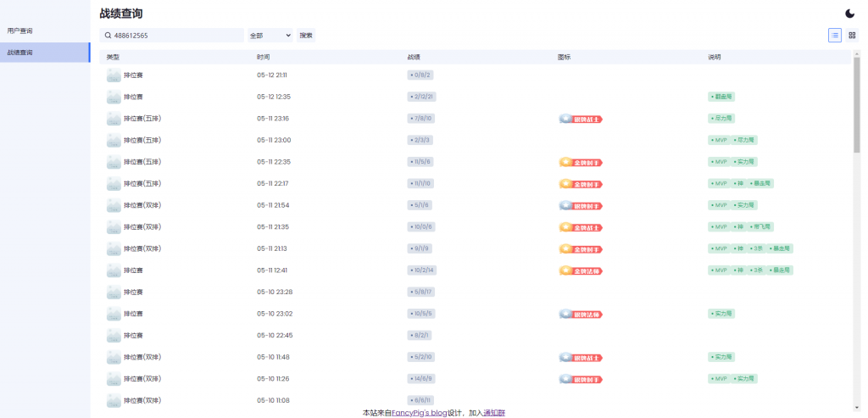Click the magnifier icon in search box

pos(108,36)
